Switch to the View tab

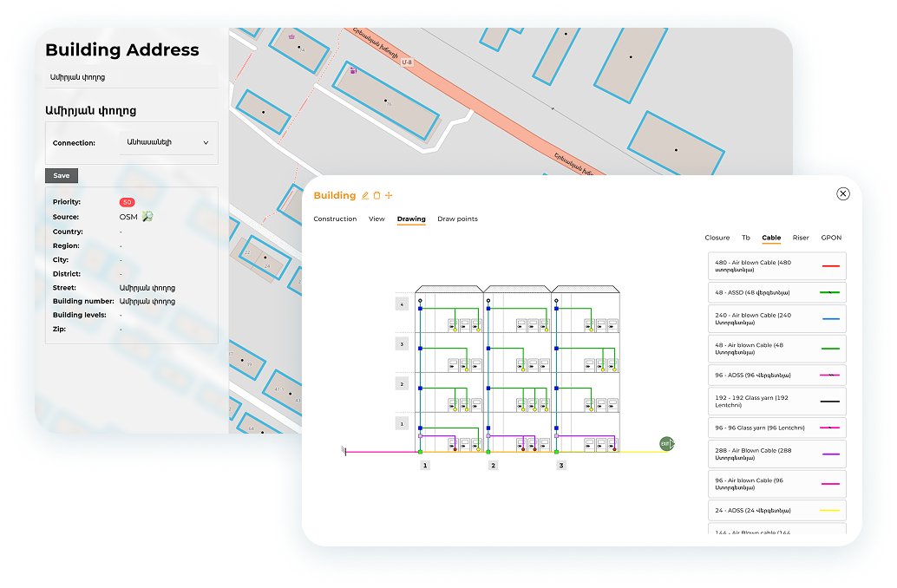pyautogui.click(x=376, y=219)
